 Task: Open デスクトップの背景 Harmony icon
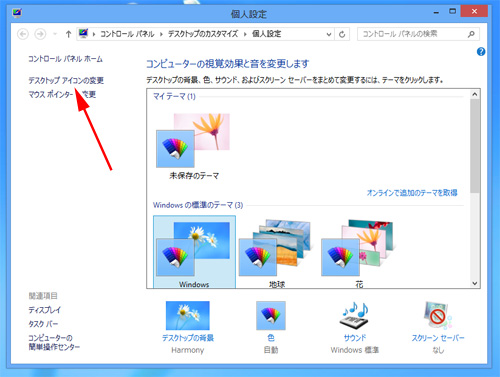coord(188,316)
